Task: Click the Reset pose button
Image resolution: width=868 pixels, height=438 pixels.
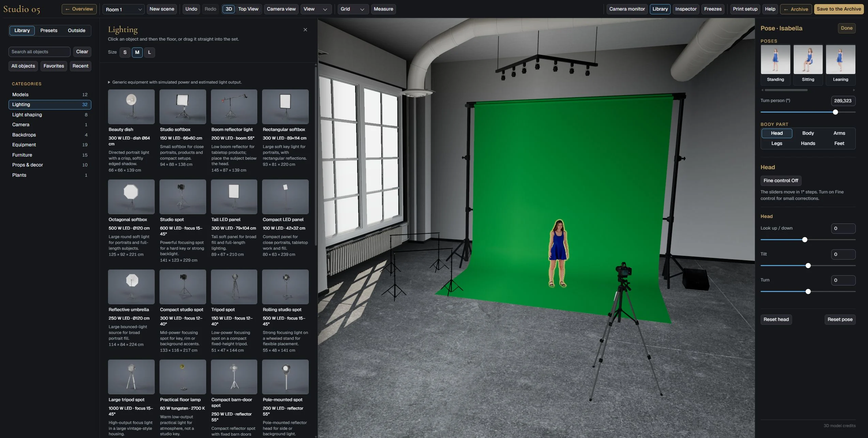Action: pos(840,319)
